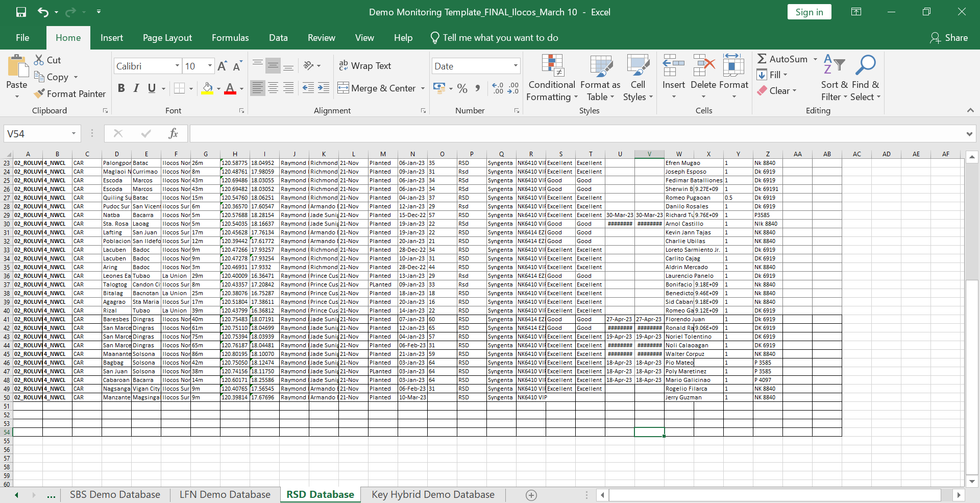The image size is (980, 503).
Task: Switch to the Insert ribbon tab
Action: 112,38
